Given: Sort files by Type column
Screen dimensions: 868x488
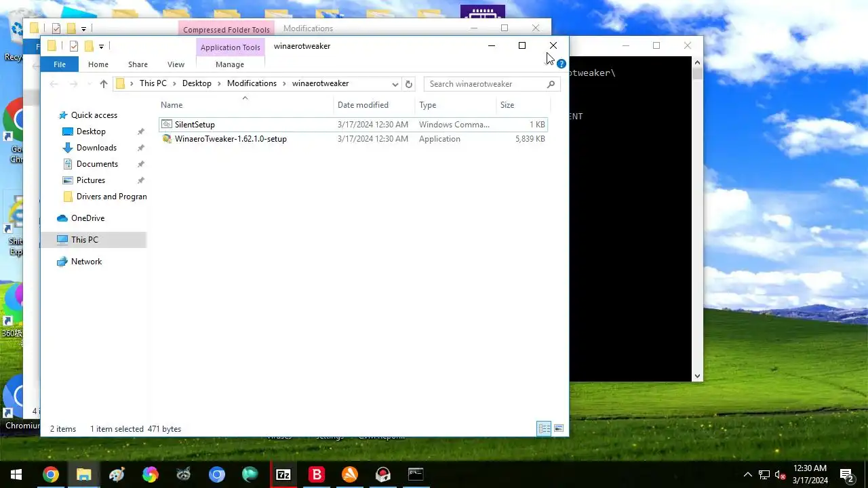Looking at the screenshot, I should coord(455,105).
